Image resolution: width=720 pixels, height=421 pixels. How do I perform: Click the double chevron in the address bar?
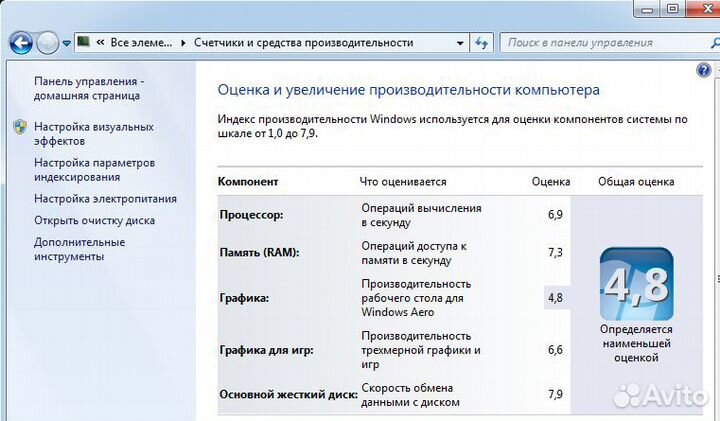point(100,43)
